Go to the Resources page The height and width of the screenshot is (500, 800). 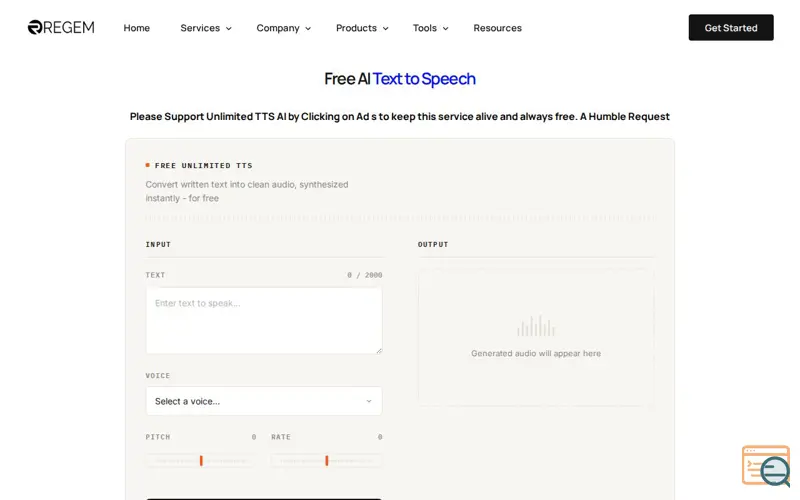point(497,28)
